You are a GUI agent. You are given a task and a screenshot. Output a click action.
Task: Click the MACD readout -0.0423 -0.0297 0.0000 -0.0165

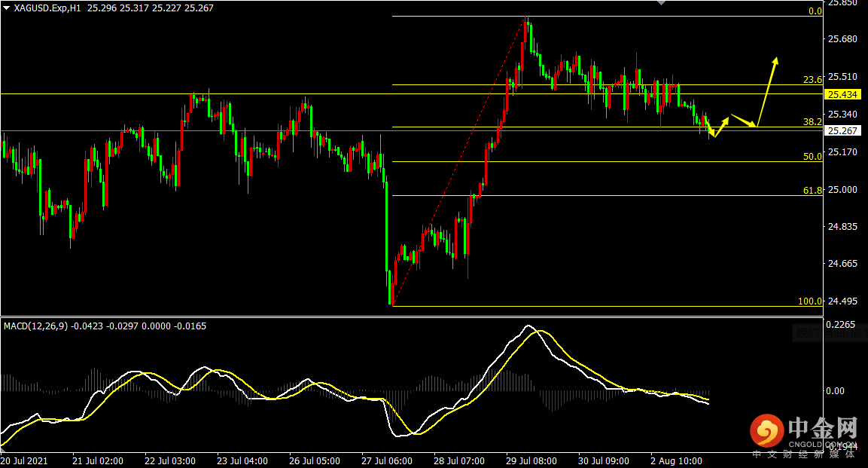[x=139, y=326]
